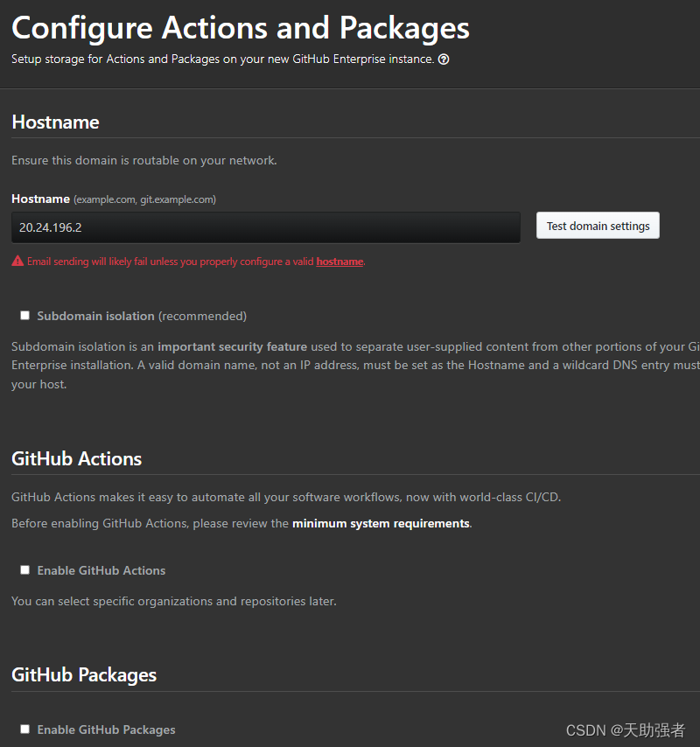The width and height of the screenshot is (700, 747).
Task: Click the Enable GitHub Packages label text
Action: 106,730
